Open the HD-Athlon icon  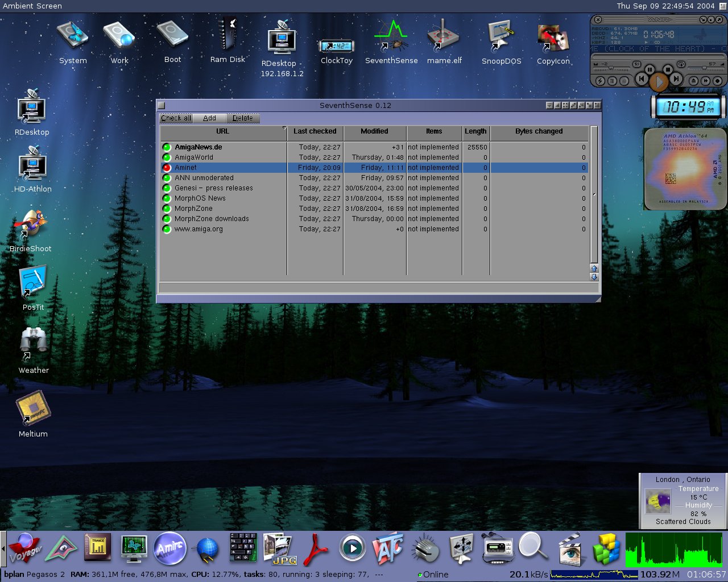tap(32, 169)
